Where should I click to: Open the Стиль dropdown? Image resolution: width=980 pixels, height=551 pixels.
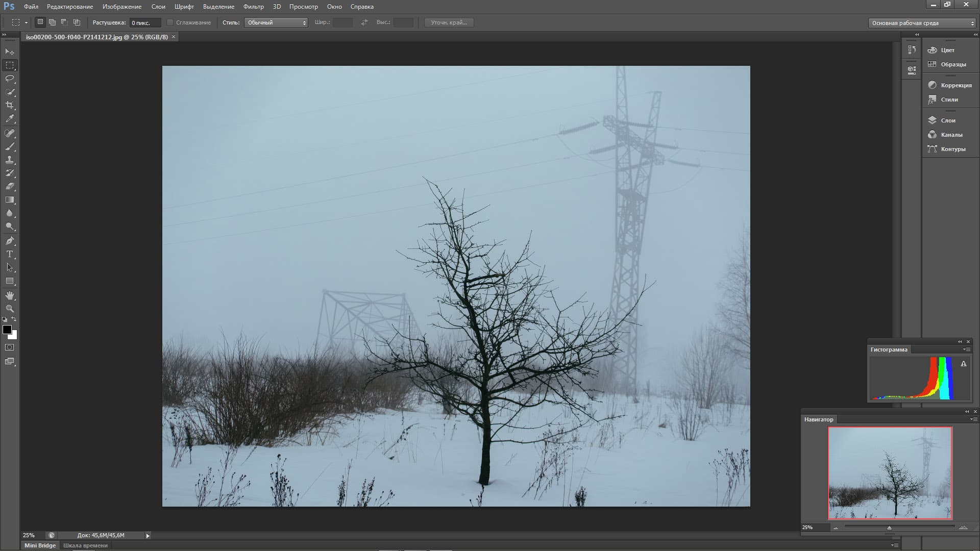(276, 22)
